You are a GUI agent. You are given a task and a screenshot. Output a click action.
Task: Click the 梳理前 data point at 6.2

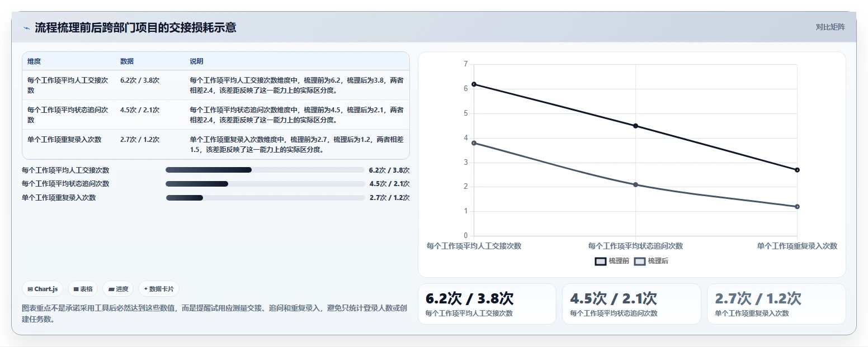click(x=474, y=84)
